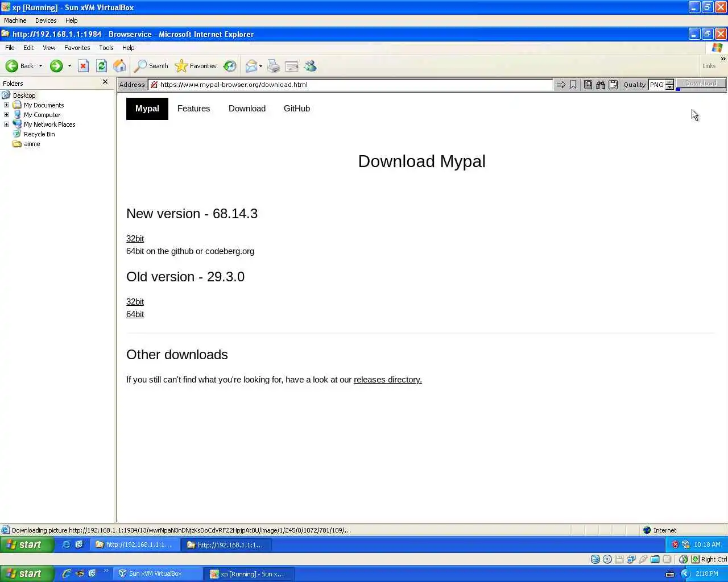
Task: Click 32bit link under New version 68.14.3
Action: [135, 239]
